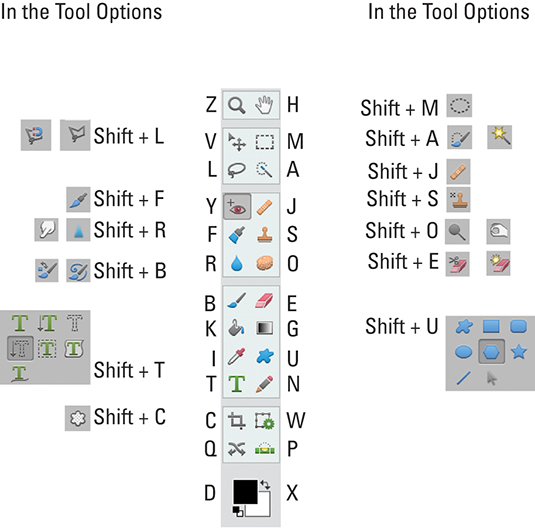Select the Elliptical Marquee tool option

pos(459,106)
